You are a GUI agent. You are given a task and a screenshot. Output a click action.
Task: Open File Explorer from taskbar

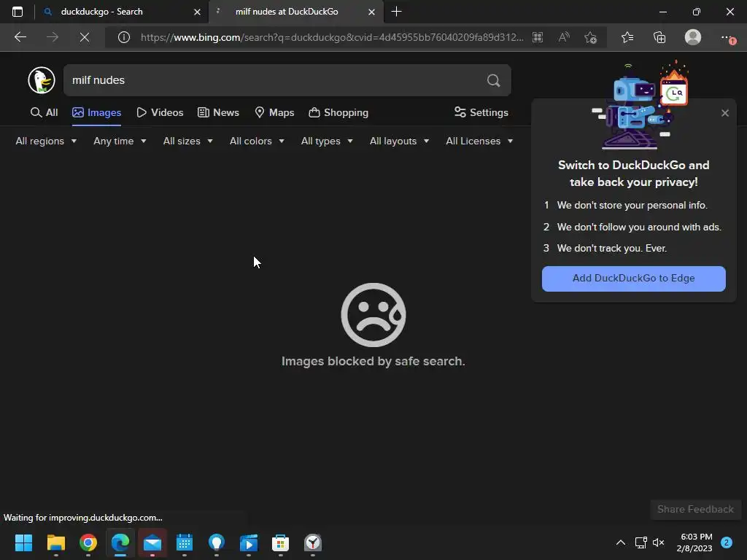point(55,542)
